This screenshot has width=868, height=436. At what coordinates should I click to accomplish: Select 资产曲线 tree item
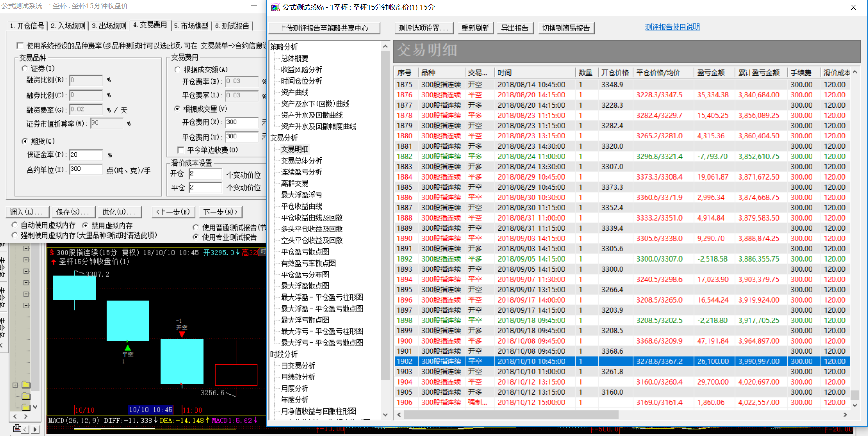pyautogui.click(x=294, y=92)
